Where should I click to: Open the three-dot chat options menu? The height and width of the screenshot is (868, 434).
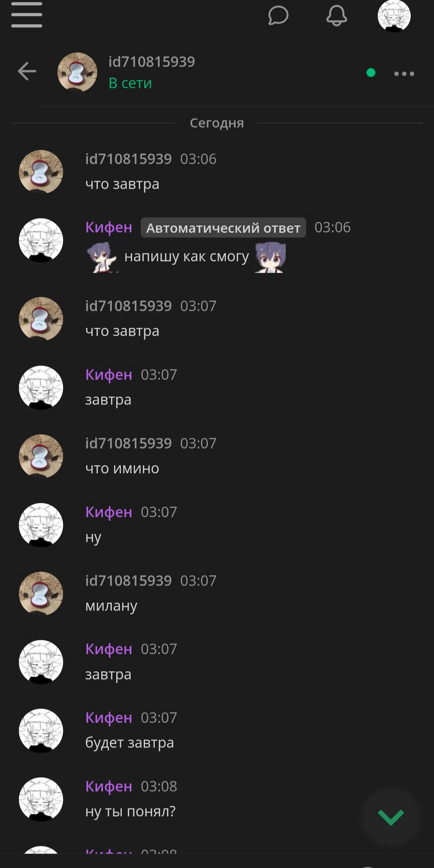(404, 74)
